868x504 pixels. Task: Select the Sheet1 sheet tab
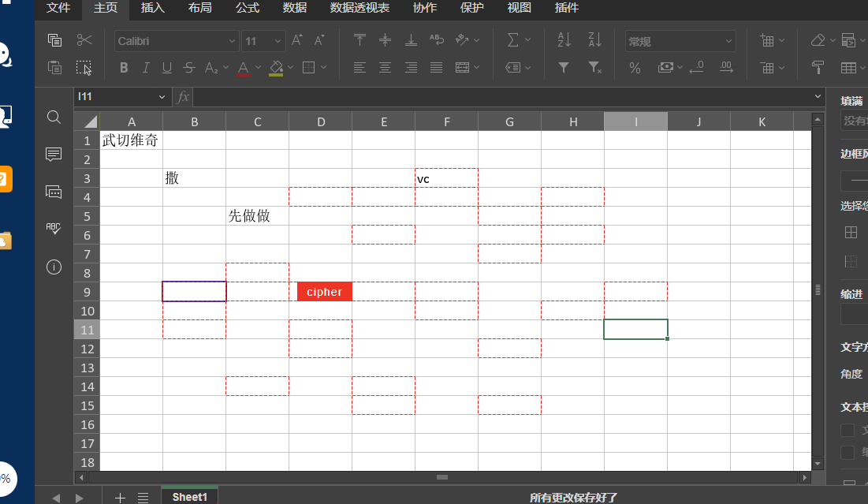pos(189,497)
